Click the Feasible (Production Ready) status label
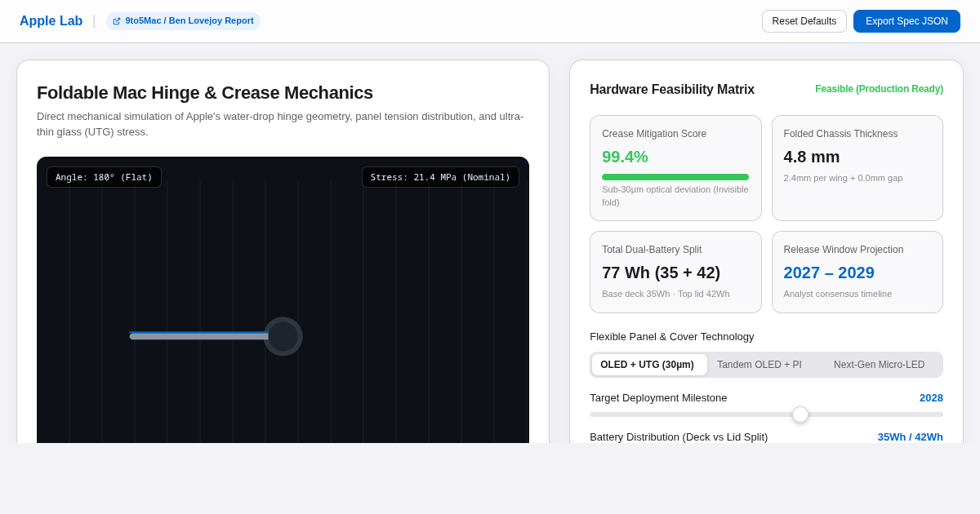This screenshot has width=980, height=514. pyautogui.click(x=879, y=89)
